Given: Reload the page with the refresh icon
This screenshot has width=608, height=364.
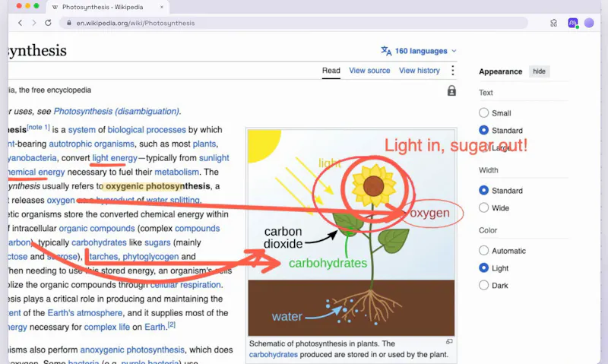Looking at the screenshot, I should tap(48, 23).
